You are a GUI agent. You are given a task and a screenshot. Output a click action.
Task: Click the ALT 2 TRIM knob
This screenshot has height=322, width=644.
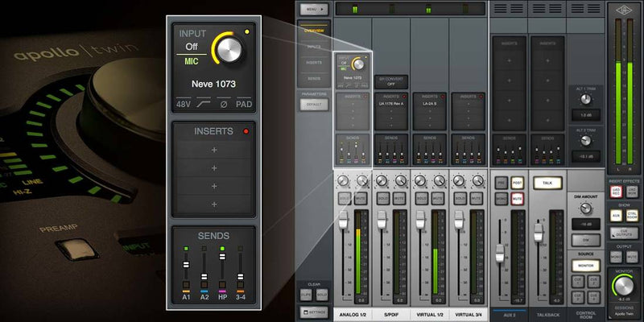(x=586, y=141)
